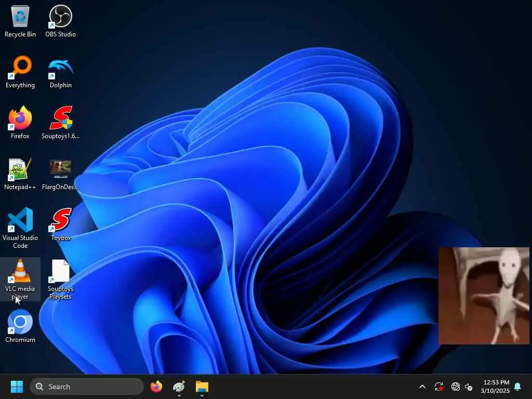This screenshot has height=399, width=532.
Task: Select the Notepad++ desktop shortcut
Action: point(20,174)
